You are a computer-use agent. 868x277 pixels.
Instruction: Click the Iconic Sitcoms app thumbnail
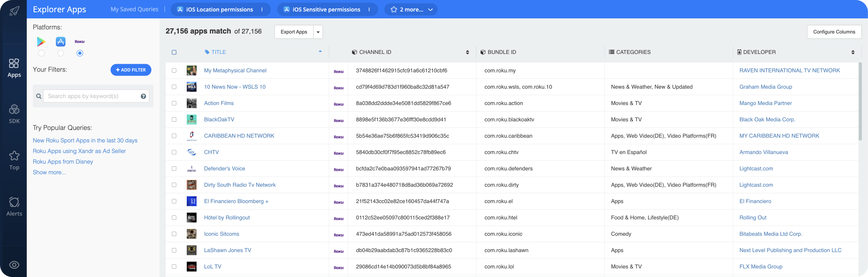[x=192, y=234]
